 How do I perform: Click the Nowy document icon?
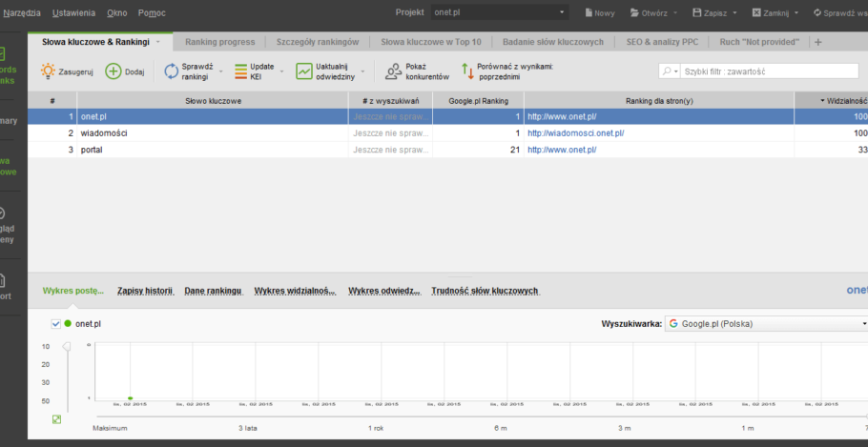point(589,12)
